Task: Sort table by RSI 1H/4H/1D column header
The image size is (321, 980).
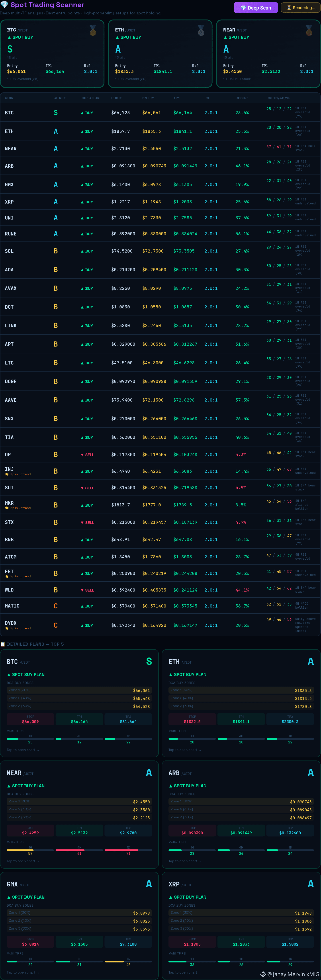Action: tap(278, 98)
